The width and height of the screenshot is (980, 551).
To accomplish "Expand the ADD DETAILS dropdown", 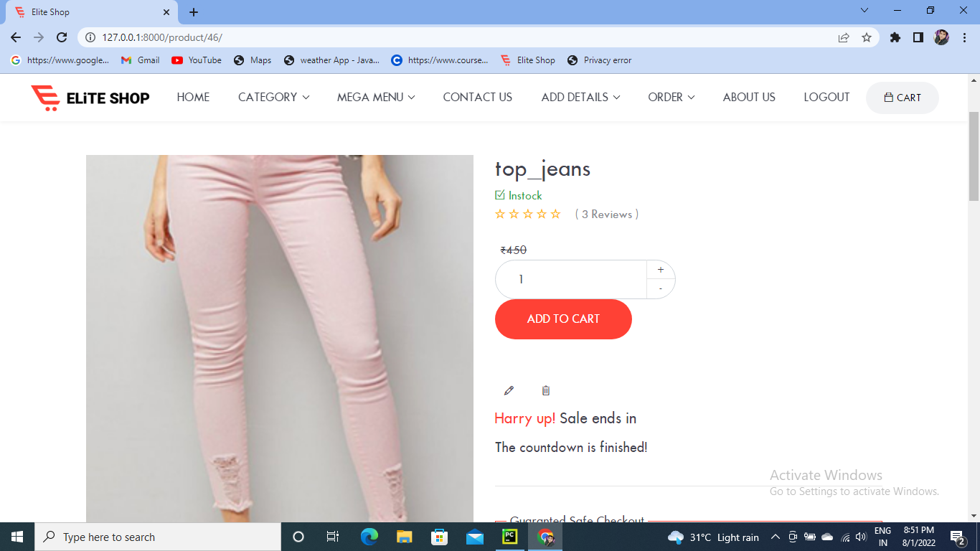I will [580, 97].
